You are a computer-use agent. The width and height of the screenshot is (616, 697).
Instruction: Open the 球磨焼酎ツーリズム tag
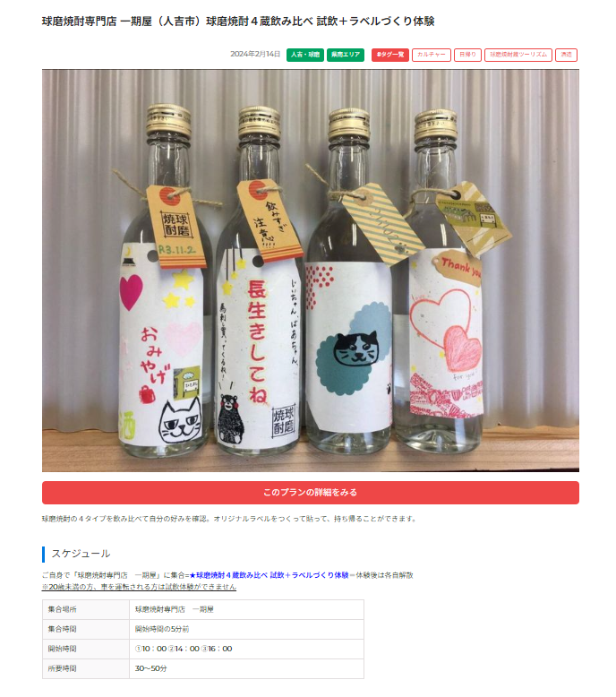coord(518,55)
